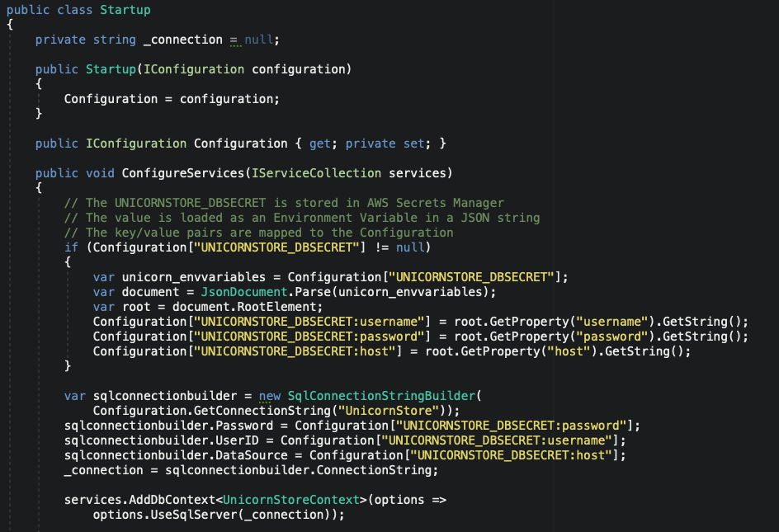Click the "UNICORNSTORE_DBSECRET:host" key in the if block

click(x=295, y=351)
